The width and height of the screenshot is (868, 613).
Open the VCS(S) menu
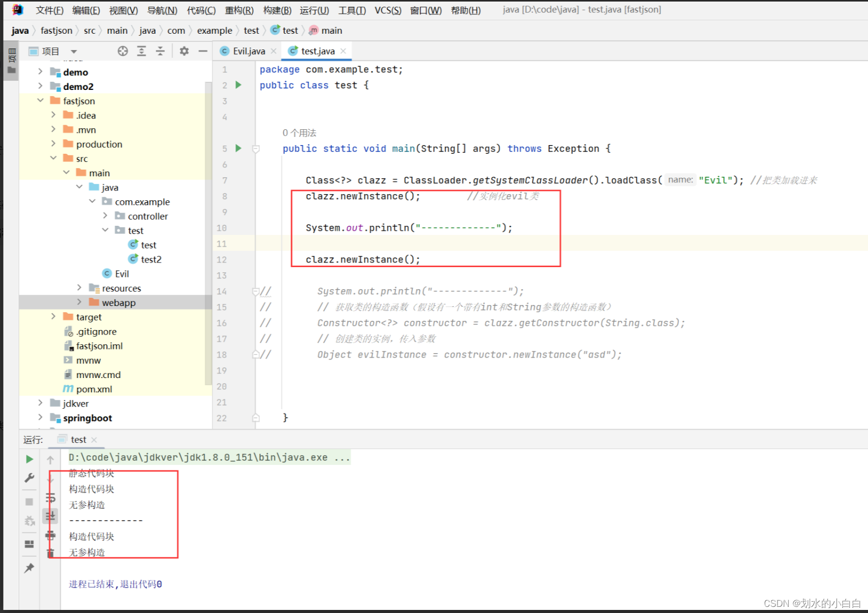click(x=388, y=10)
